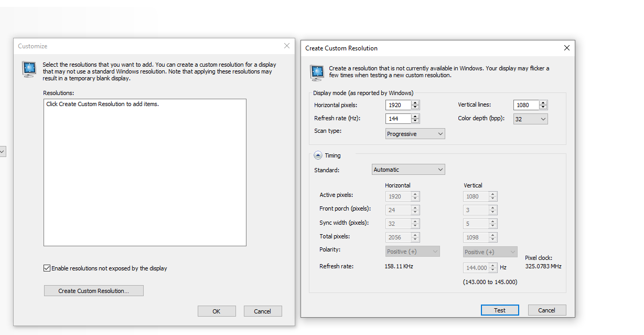Toggle Enable resolutions not exposed by the display
The width and height of the screenshot is (644, 335).
(x=47, y=268)
